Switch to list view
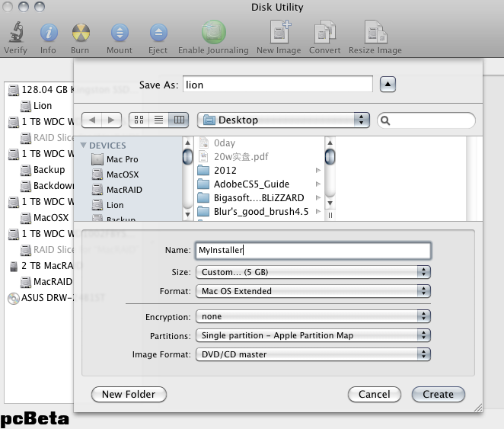 pos(158,120)
